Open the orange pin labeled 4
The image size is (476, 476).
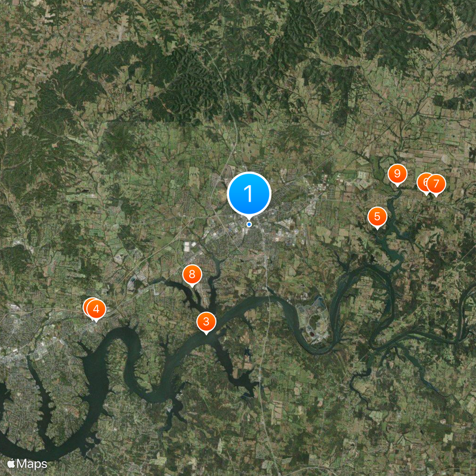[x=96, y=309]
